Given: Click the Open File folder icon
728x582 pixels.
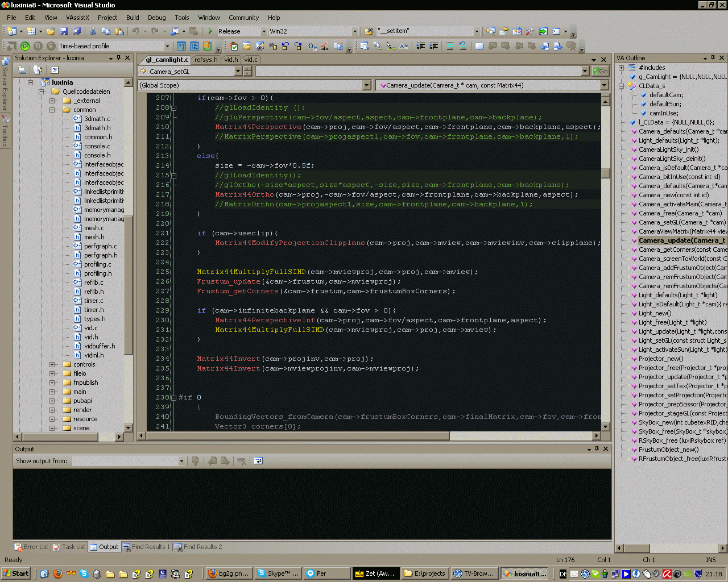Looking at the screenshot, I should [x=51, y=31].
